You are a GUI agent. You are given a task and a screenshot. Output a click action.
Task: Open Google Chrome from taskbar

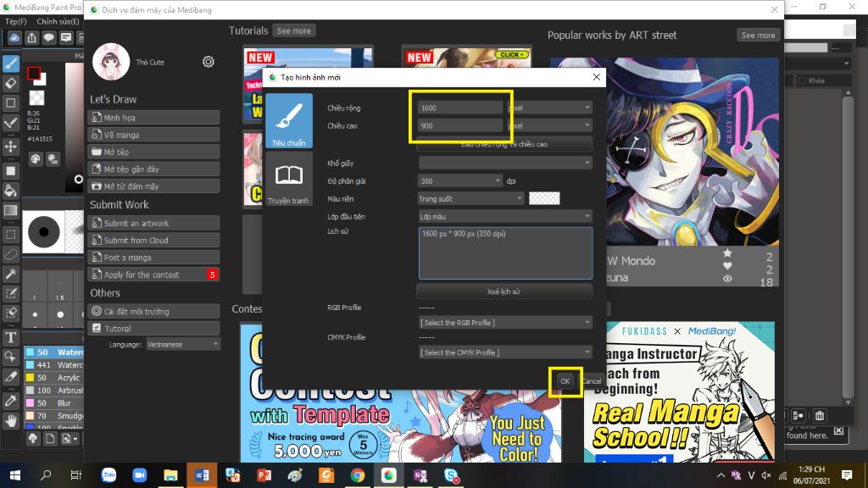pyautogui.click(x=358, y=475)
